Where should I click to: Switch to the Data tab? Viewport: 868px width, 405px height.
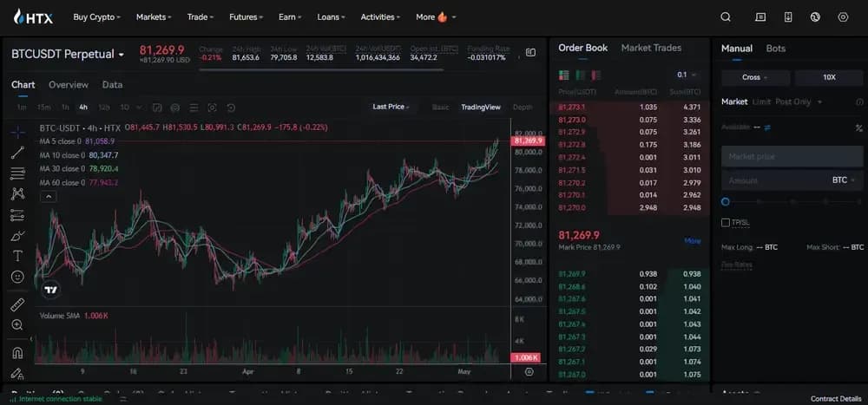(112, 85)
